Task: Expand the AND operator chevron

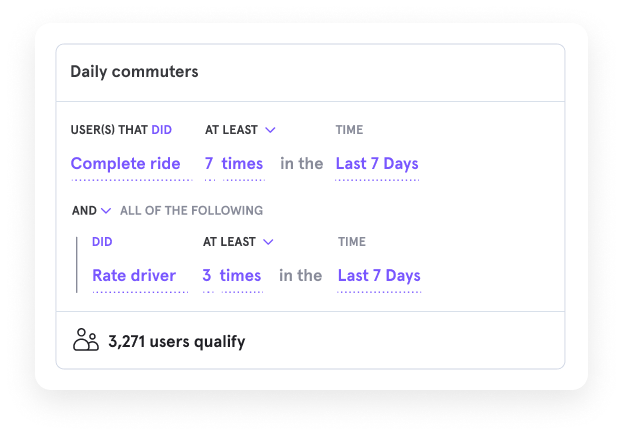Action: tap(106, 211)
